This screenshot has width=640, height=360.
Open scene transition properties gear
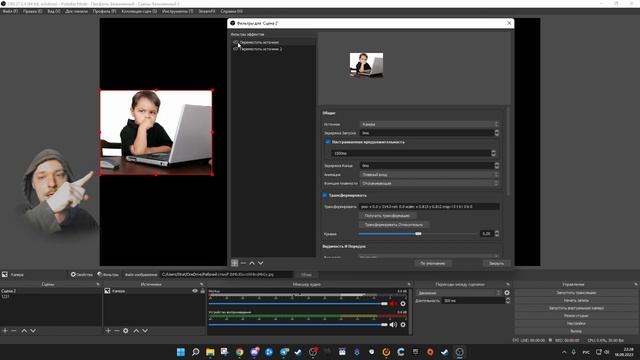click(x=507, y=293)
